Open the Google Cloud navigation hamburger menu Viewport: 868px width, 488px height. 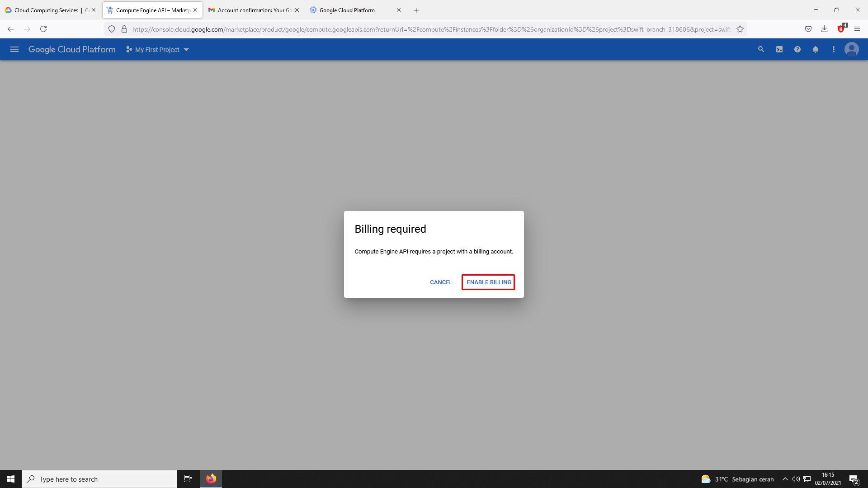[x=14, y=50]
